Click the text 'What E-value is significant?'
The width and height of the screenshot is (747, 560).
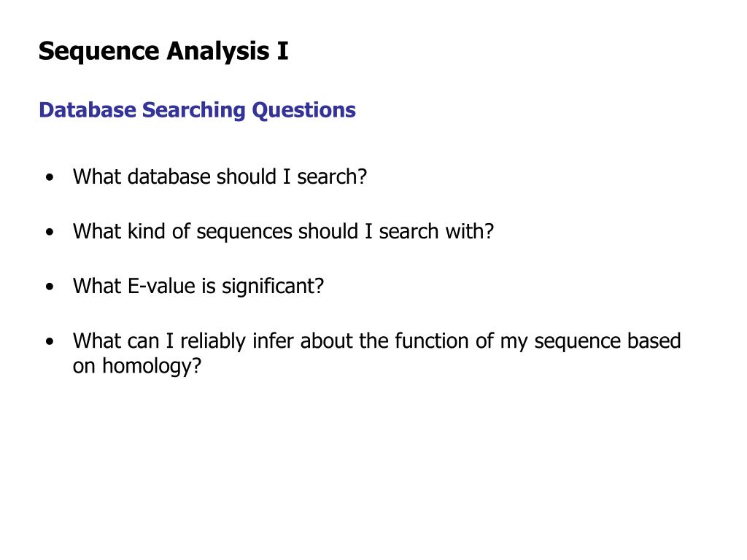coord(198,286)
